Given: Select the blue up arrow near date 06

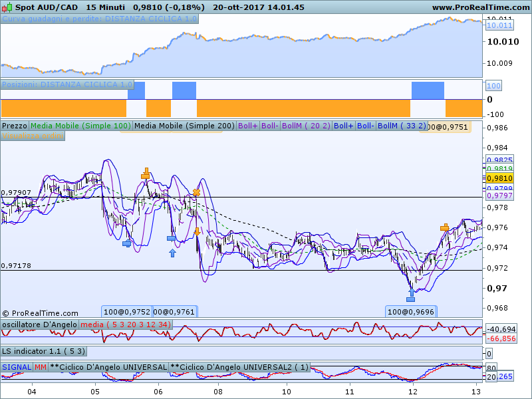Looking at the screenshot, I should pos(172,253).
